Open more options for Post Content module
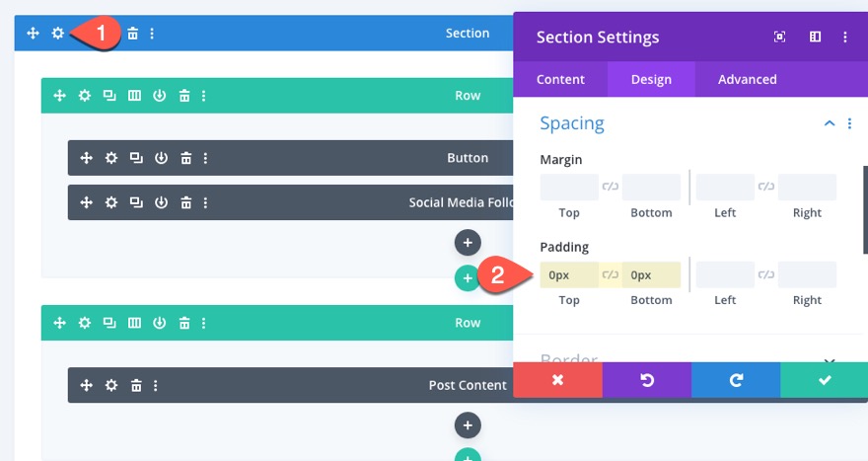Viewport: 868px width, 461px height. point(156,385)
